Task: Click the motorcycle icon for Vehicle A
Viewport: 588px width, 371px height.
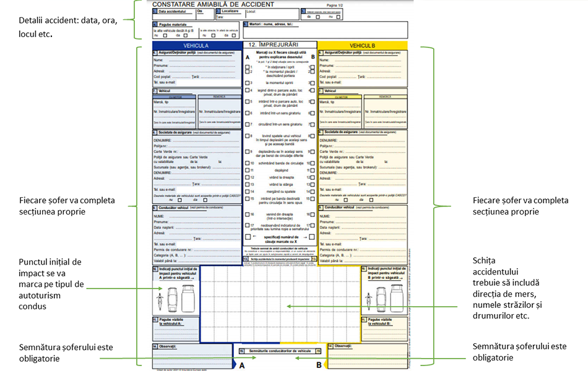Action: point(160,302)
